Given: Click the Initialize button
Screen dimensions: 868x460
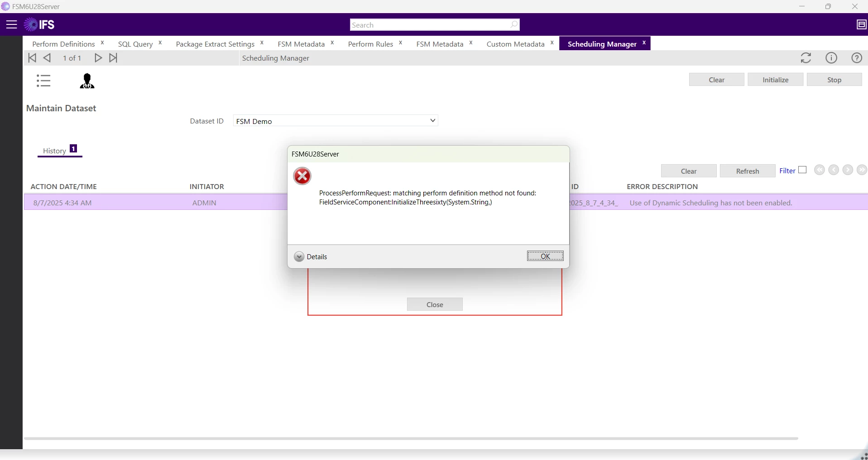Looking at the screenshot, I should tap(776, 80).
